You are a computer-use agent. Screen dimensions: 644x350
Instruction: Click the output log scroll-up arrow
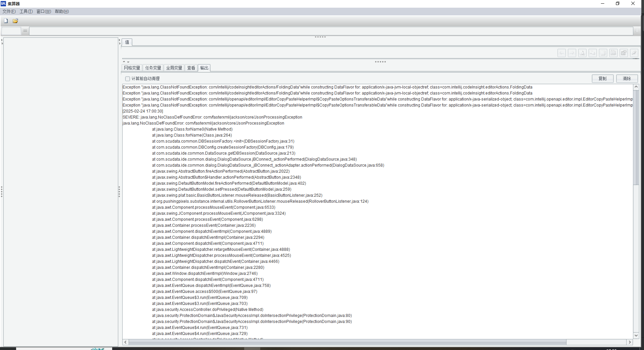(x=636, y=87)
